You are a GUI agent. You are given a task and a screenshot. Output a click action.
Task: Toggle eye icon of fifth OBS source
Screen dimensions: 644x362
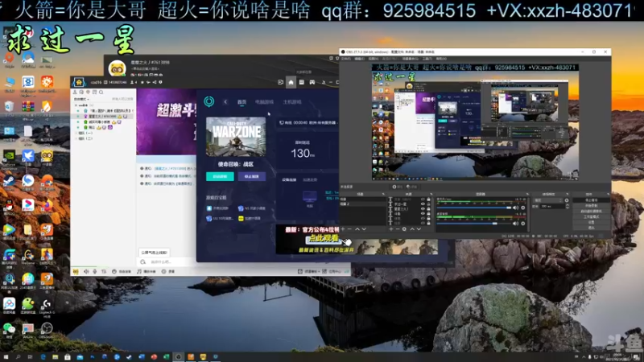coord(423,219)
